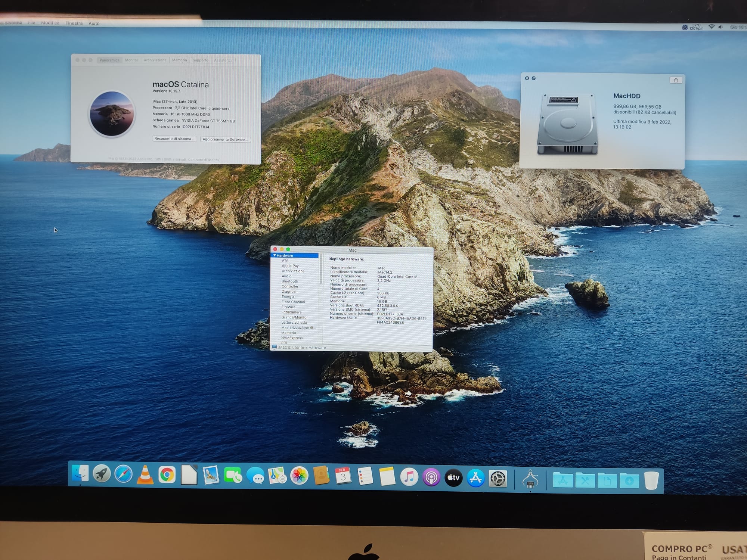Open Maps from the Dock
The width and height of the screenshot is (747, 560).
277,476
